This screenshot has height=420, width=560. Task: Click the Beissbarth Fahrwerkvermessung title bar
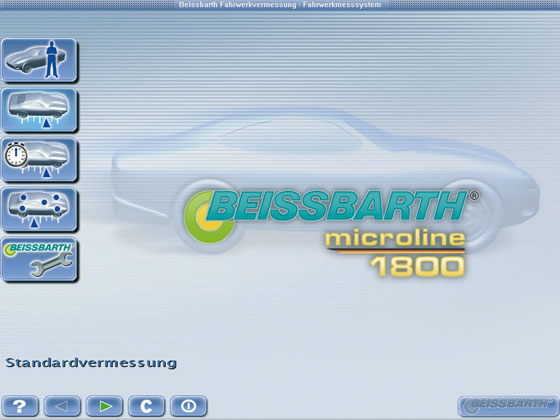pyautogui.click(x=280, y=5)
